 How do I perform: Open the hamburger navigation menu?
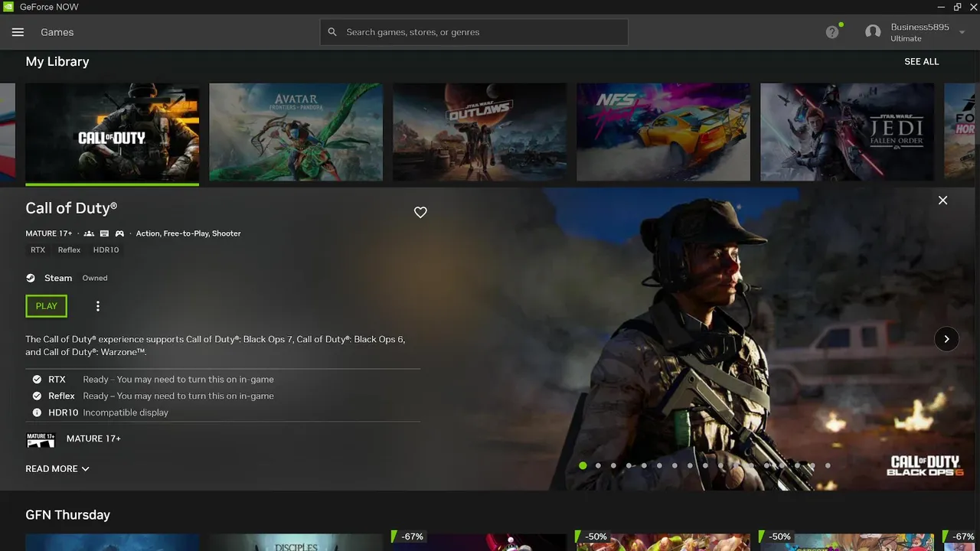(x=18, y=32)
